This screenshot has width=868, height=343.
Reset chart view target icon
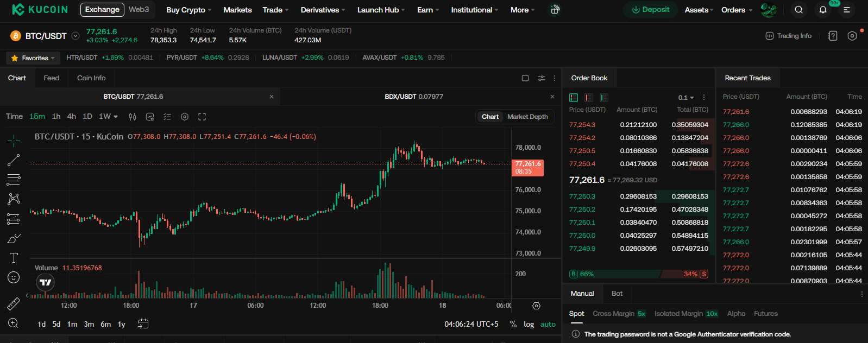click(536, 306)
